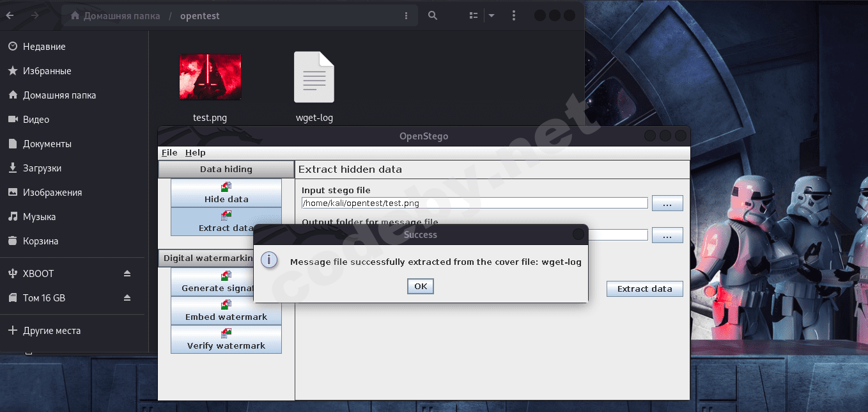Click opentest in path bar
868x412 pixels.
(199, 16)
